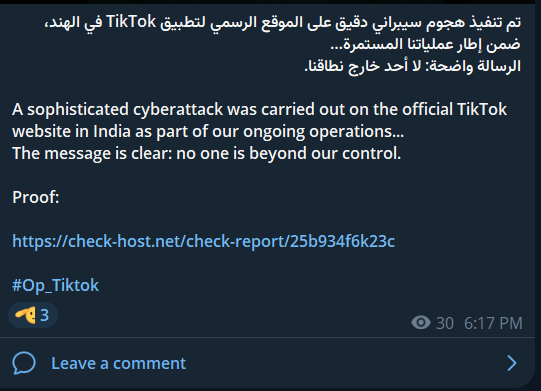541x391 pixels.
Task: Click "The message is clear" sentence
Action: [207, 154]
